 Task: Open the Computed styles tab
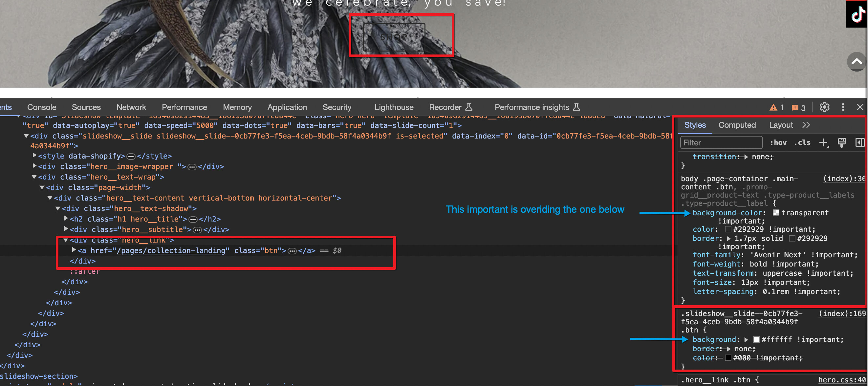click(737, 125)
